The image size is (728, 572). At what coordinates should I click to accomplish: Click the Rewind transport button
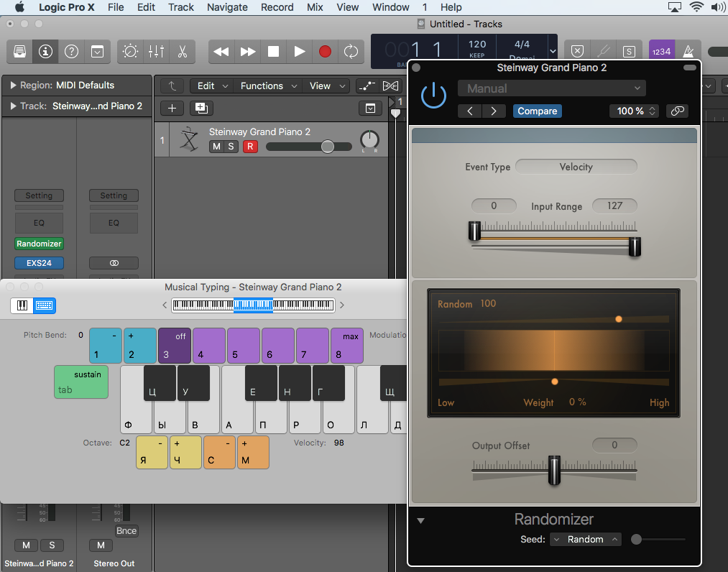coord(221,51)
